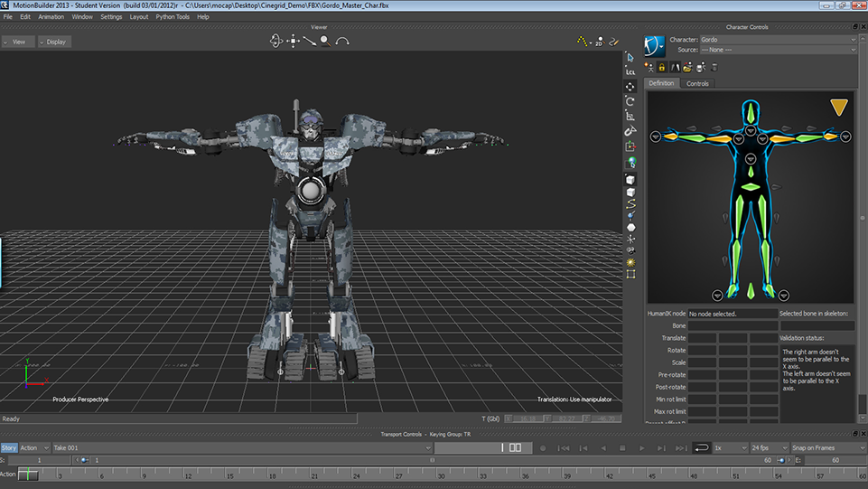This screenshot has width=868, height=489.
Task: Open the Character dropdown showing Gordo
Action: (x=777, y=40)
